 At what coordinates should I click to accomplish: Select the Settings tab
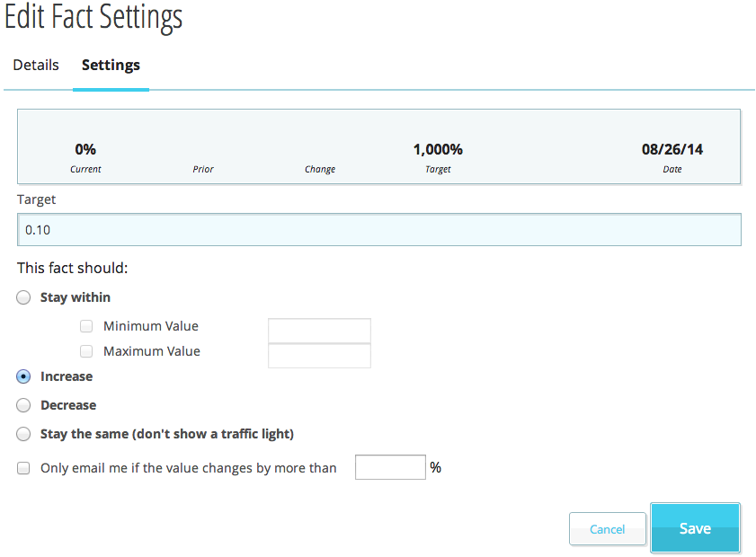tap(111, 66)
